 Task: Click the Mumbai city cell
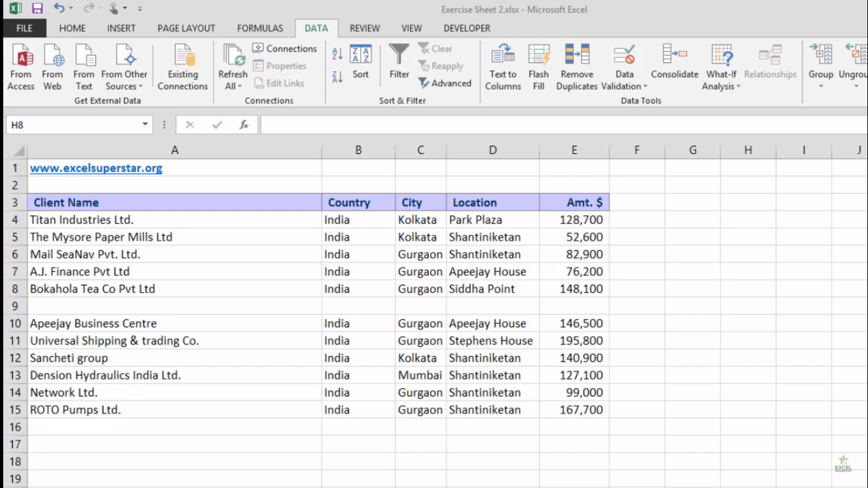tap(421, 375)
